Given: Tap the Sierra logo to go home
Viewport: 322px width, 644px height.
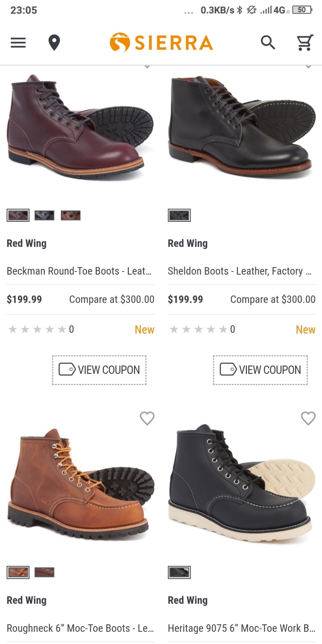Looking at the screenshot, I should point(161,42).
